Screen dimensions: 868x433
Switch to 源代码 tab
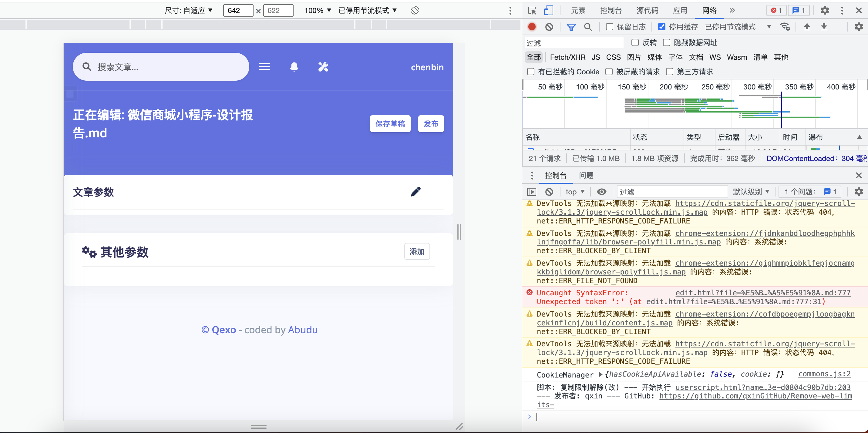coord(647,10)
